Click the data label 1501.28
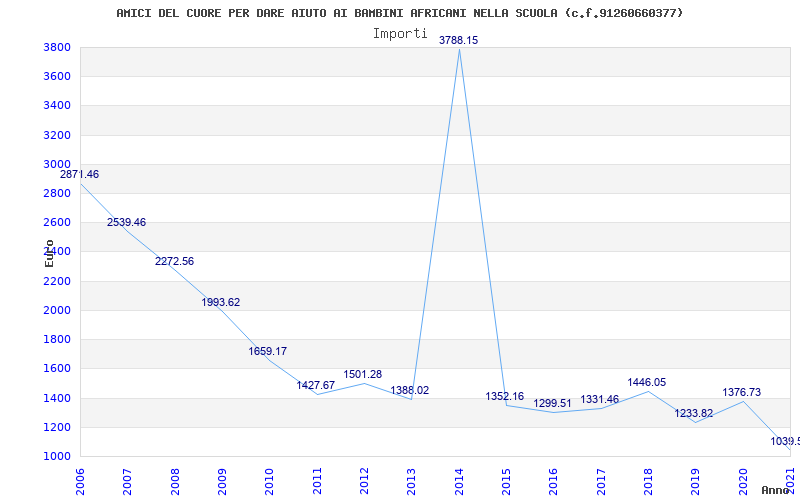 click(x=363, y=374)
